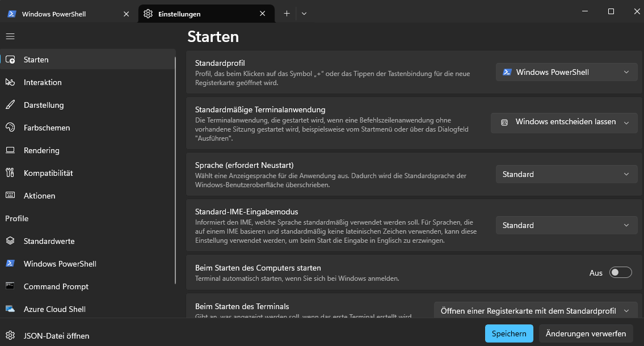
Task: Open Farbschemen palette icon
Action: point(10,128)
